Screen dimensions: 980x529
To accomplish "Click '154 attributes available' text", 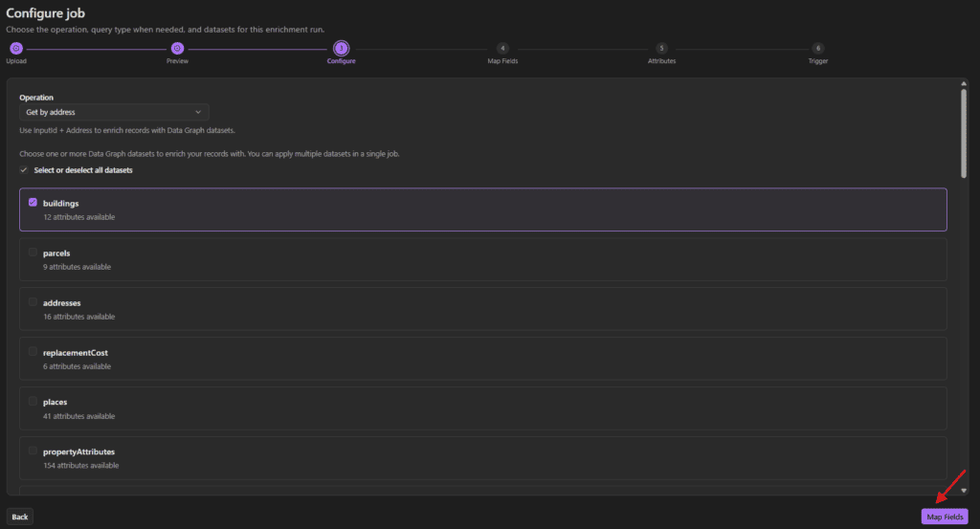I will [x=80, y=465].
